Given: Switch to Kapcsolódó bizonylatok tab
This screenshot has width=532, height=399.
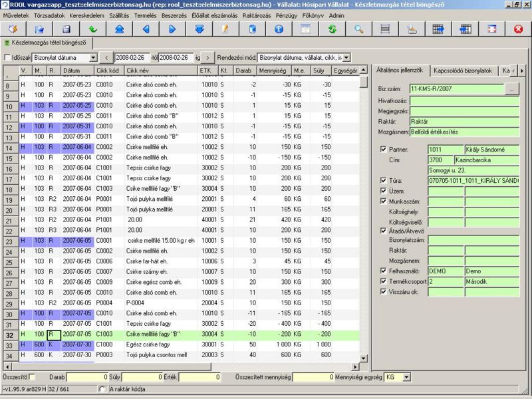Looking at the screenshot, I should click(x=463, y=70).
